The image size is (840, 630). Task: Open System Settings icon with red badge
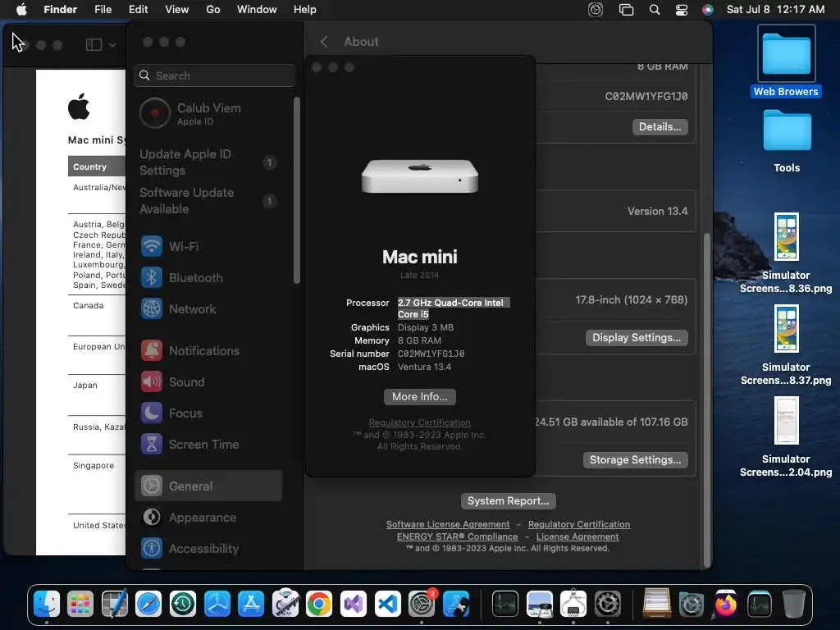click(422, 605)
